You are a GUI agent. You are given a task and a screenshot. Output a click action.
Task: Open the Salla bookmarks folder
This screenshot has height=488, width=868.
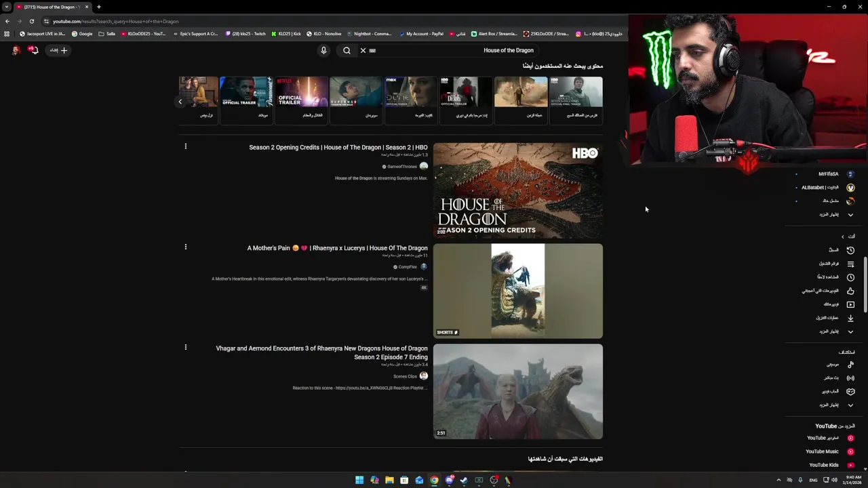click(x=107, y=34)
